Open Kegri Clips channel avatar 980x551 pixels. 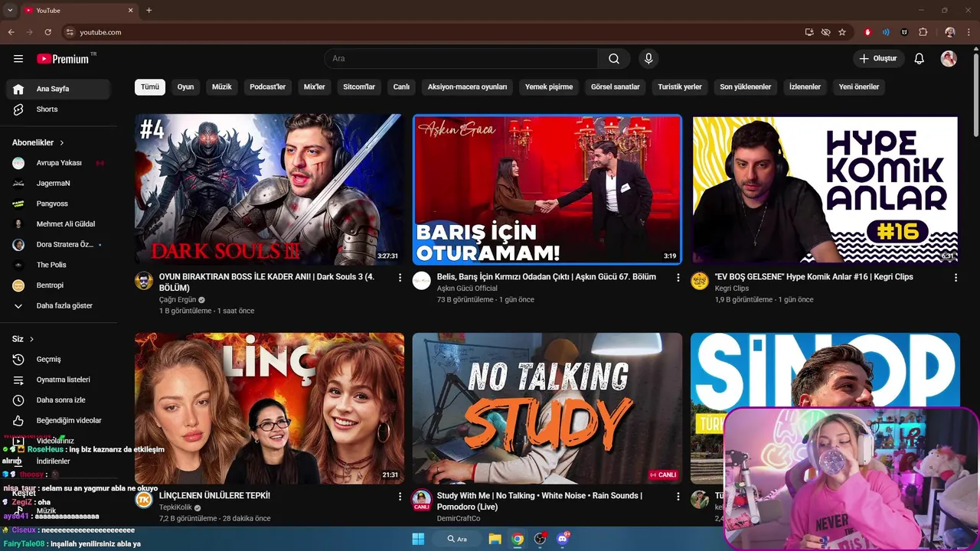[x=700, y=281]
